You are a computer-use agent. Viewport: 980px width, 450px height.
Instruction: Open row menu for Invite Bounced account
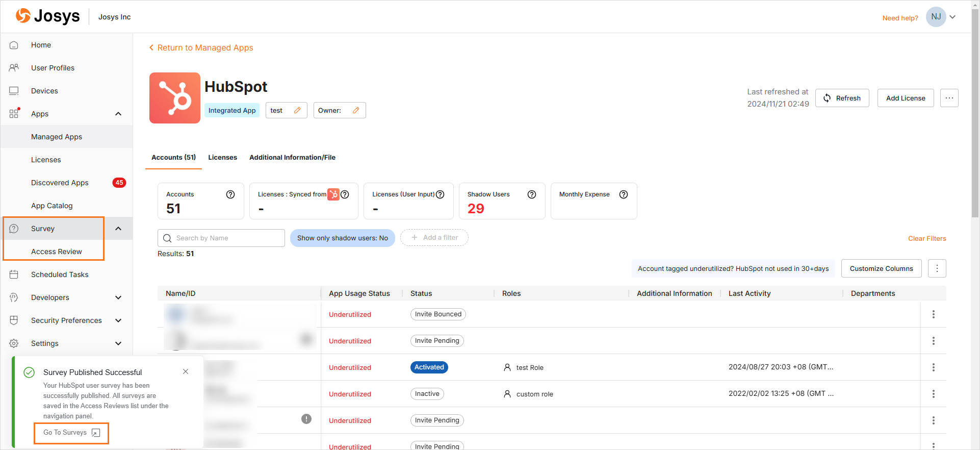[934, 314]
